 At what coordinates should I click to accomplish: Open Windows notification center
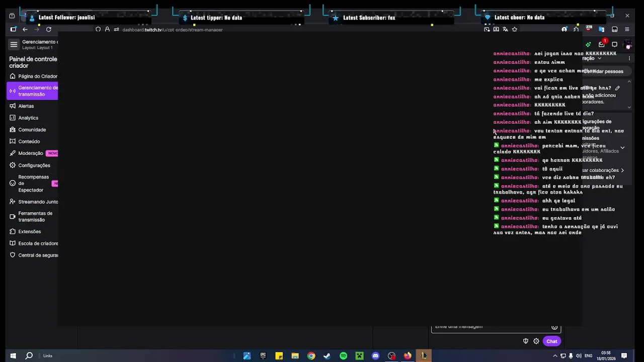624,356
